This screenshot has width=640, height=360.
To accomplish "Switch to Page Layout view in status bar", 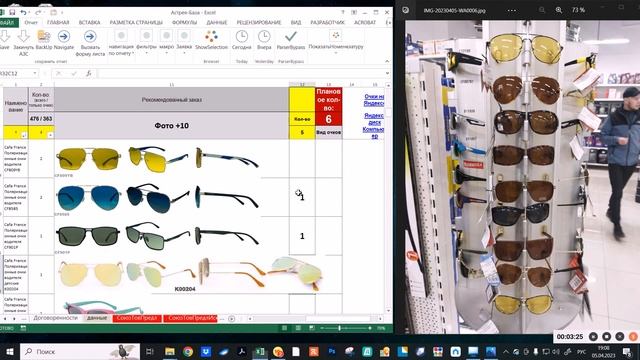I will [x=298, y=328].
